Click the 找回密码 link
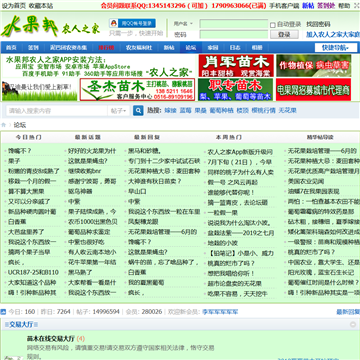360x360 pixels. 318,24
